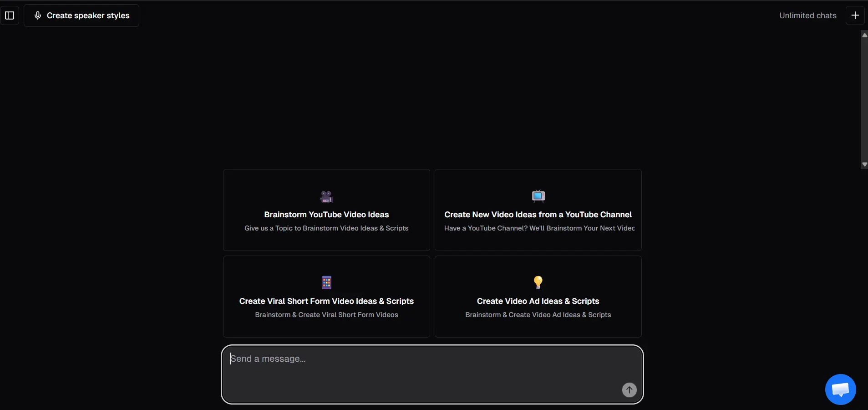Viewport: 868px width, 410px height.
Task: Start a new chat with plus icon
Action: point(855,15)
